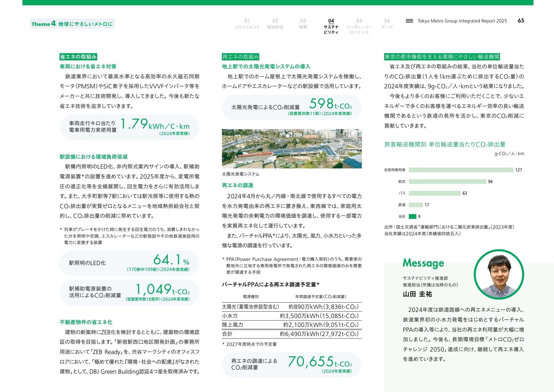The image size is (554, 392).
Task: Click the 64.1% LED figure
Action: pyautogui.click(x=171, y=260)
